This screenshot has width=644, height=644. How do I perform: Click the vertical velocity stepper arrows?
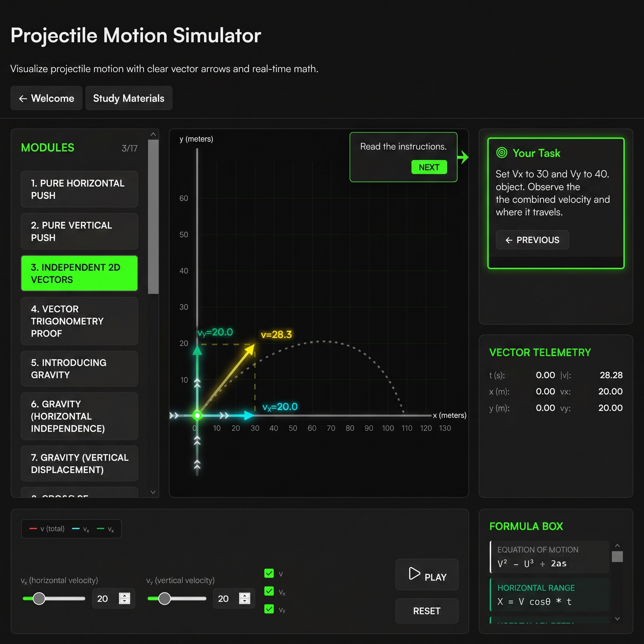coord(244,599)
